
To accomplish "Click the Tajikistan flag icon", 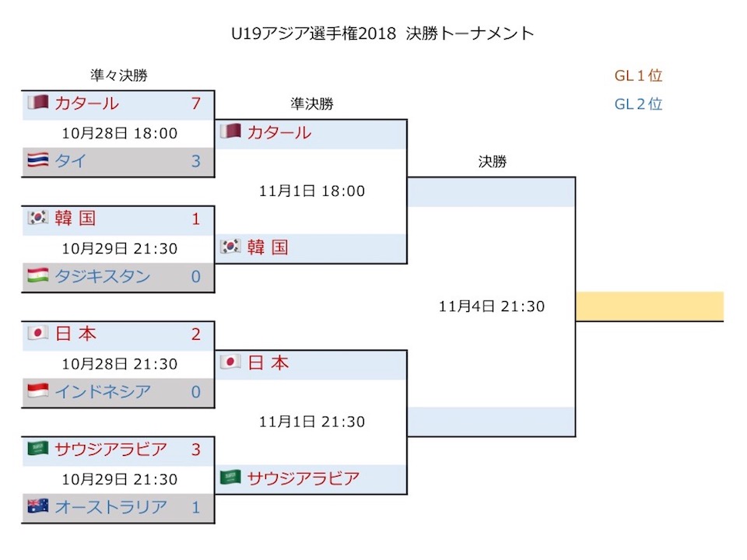I will pos(38,275).
